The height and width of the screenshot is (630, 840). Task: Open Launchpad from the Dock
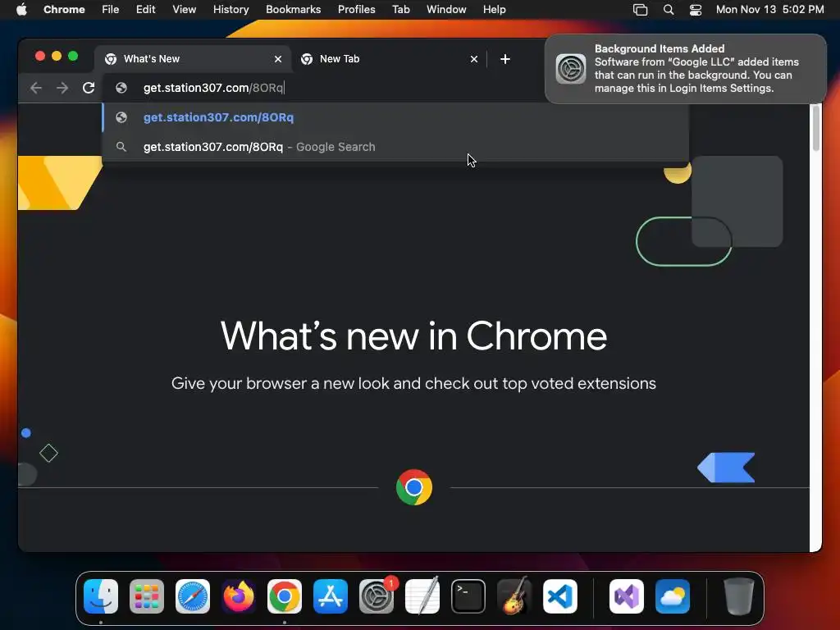(x=147, y=596)
